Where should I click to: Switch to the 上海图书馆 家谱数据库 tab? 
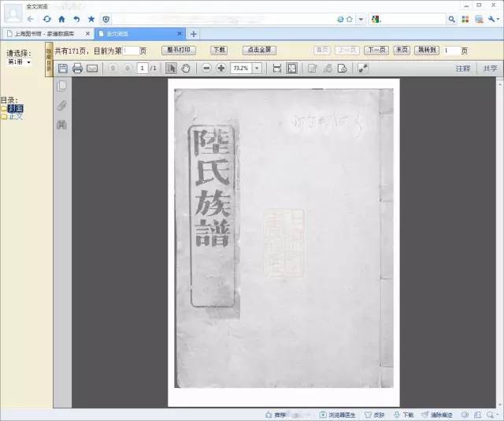tap(44, 33)
